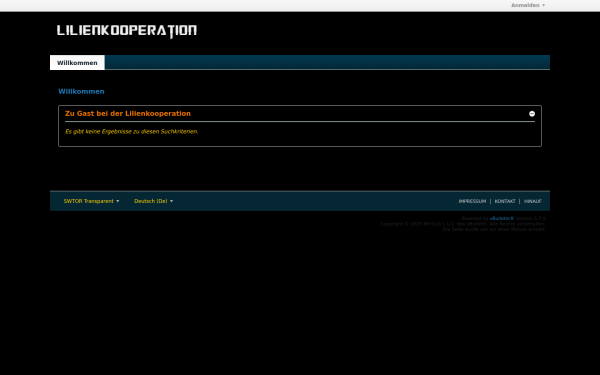Click the Hinauf link
600x375 pixels.
click(x=533, y=201)
